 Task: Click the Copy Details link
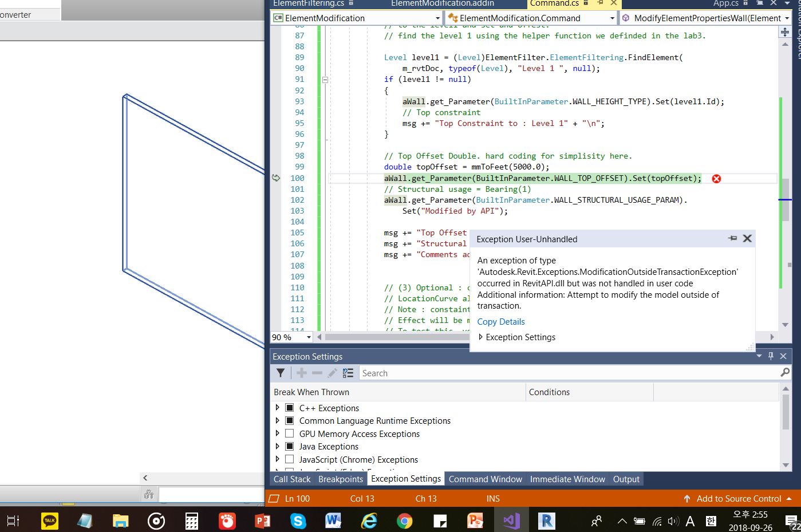pos(501,322)
